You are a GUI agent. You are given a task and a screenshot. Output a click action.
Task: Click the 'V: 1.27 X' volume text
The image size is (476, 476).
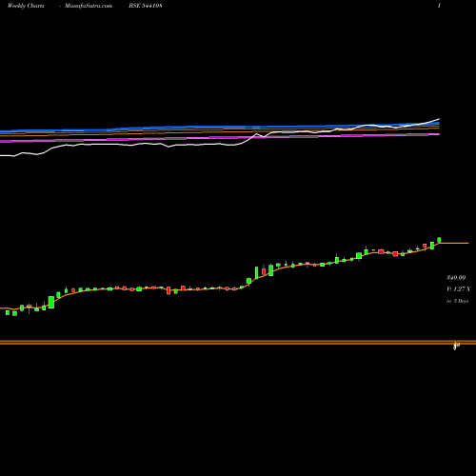[x=458, y=289]
